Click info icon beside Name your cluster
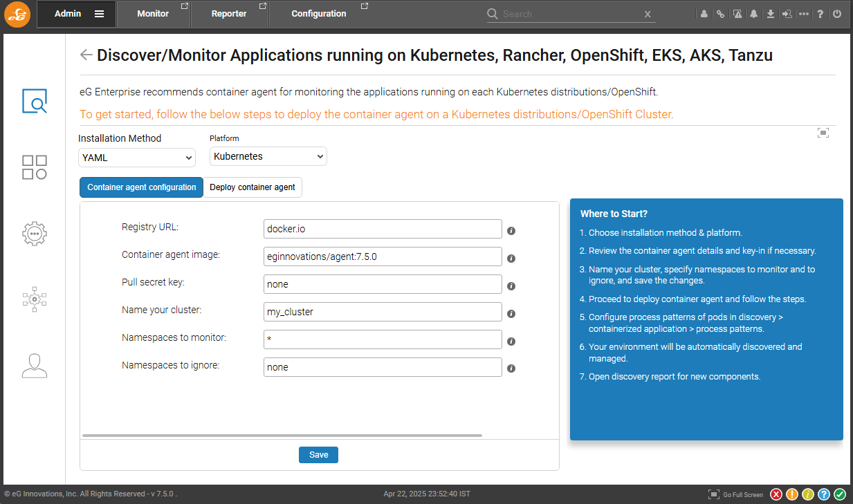The image size is (853, 504). [511, 314]
